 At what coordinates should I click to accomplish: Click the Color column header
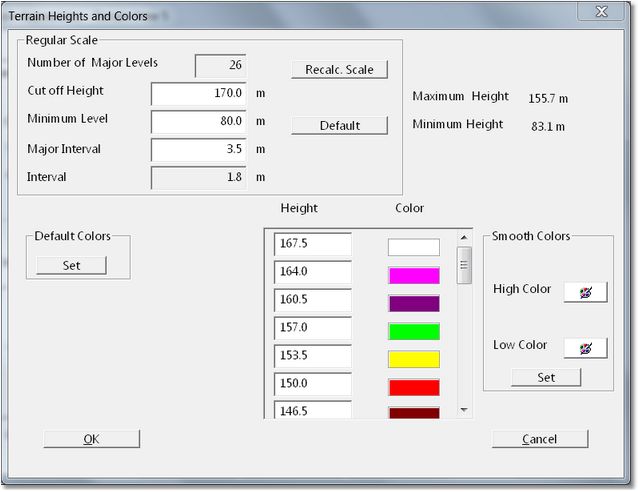[409, 208]
